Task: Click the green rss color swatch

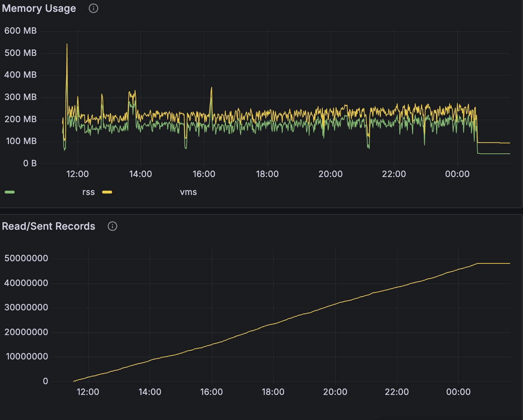Action: point(10,192)
